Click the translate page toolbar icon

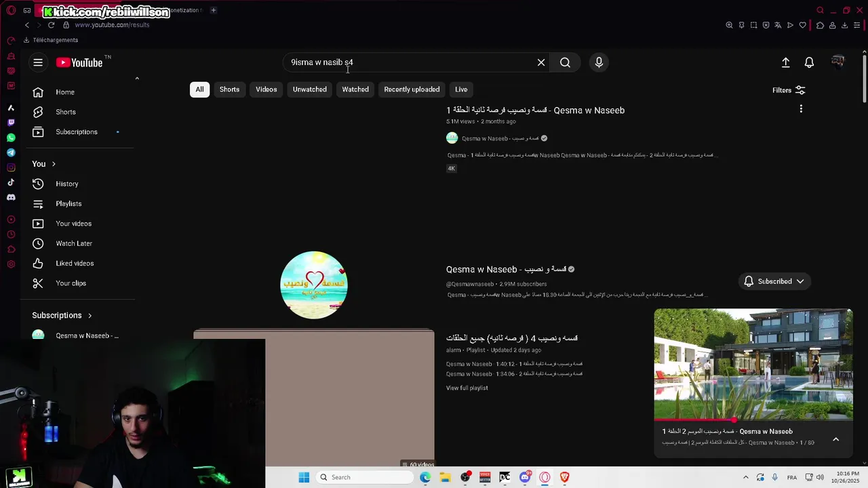click(778, 25)
